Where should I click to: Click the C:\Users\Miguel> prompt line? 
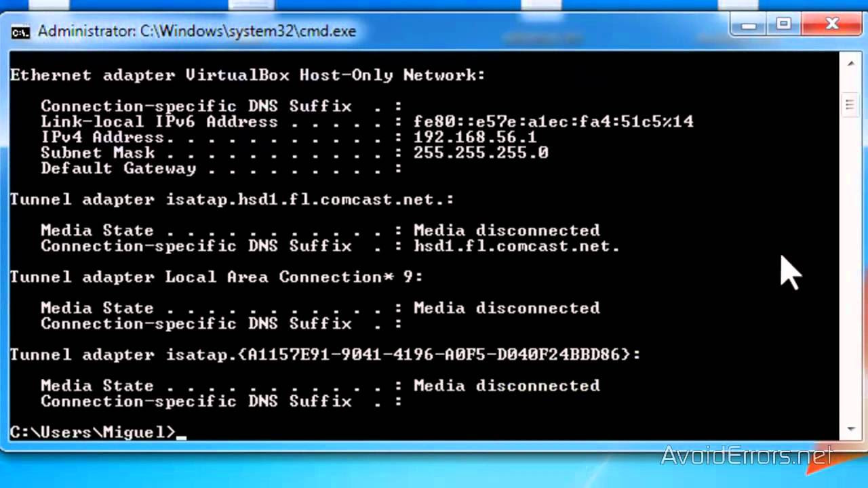[x=92, y=432]
